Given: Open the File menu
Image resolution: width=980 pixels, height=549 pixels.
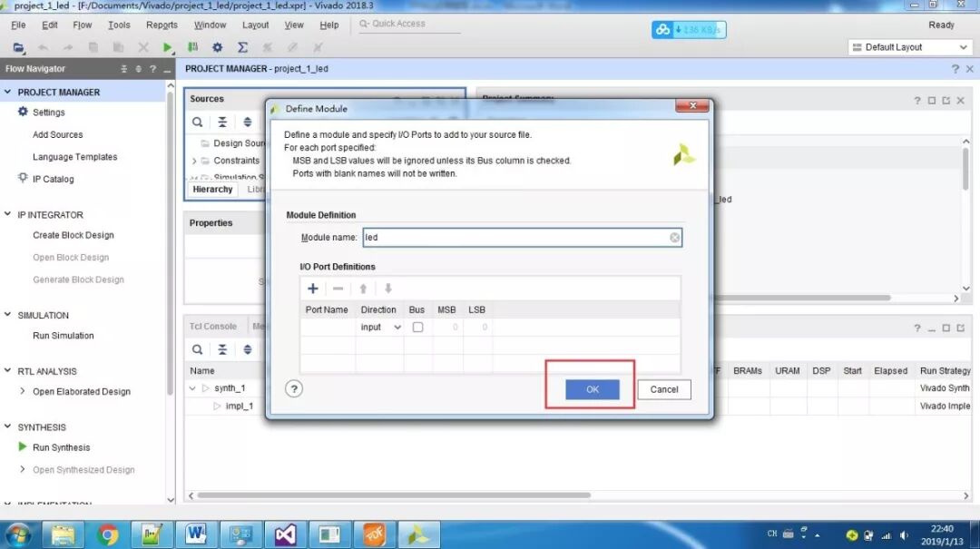Looking at the screenshot, I should pos(19,25).
